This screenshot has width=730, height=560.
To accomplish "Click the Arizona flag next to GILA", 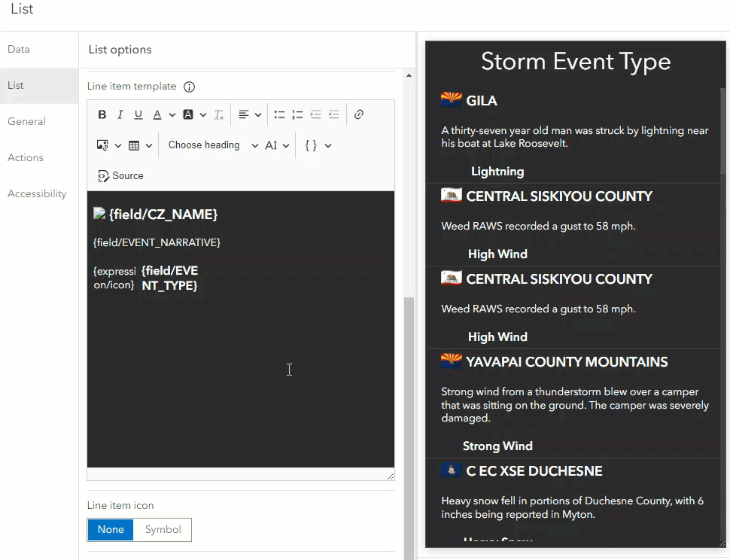I will click(x=452, y=99).
